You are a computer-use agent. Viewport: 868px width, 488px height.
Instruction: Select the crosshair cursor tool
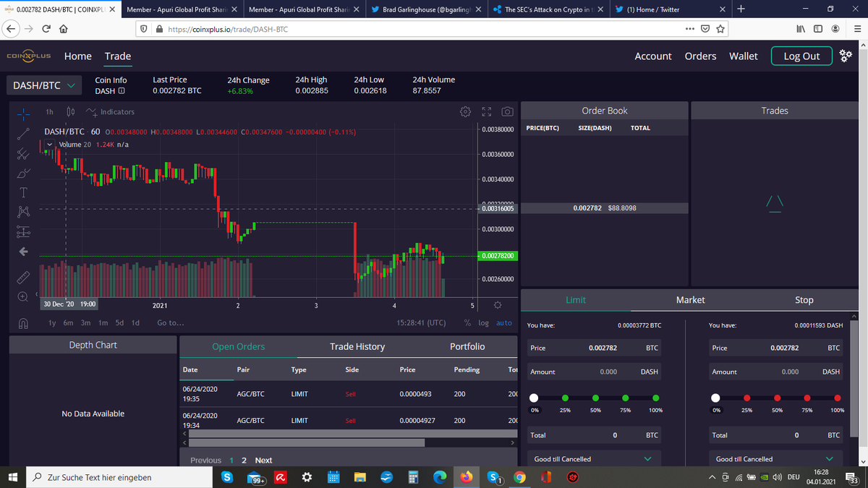tap(23, 114)
